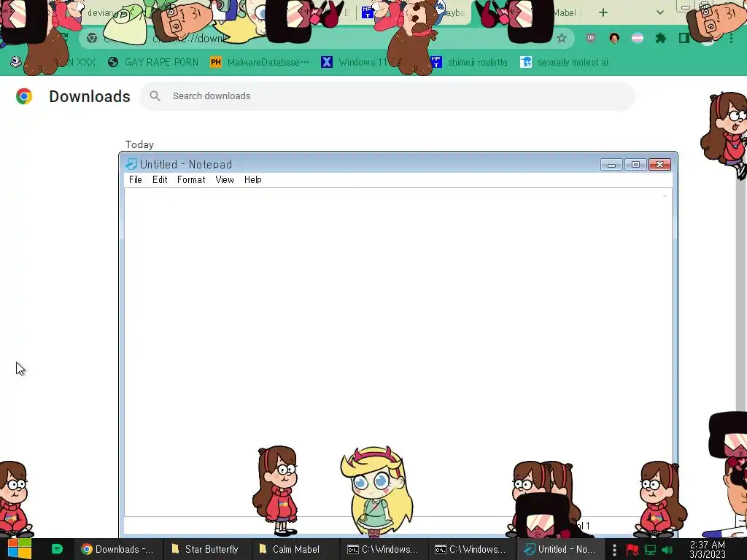Screen dimensions: 747x560
Task: Click the striped flag extension icon
Action: pyautogui.click(x=638, y=38)
